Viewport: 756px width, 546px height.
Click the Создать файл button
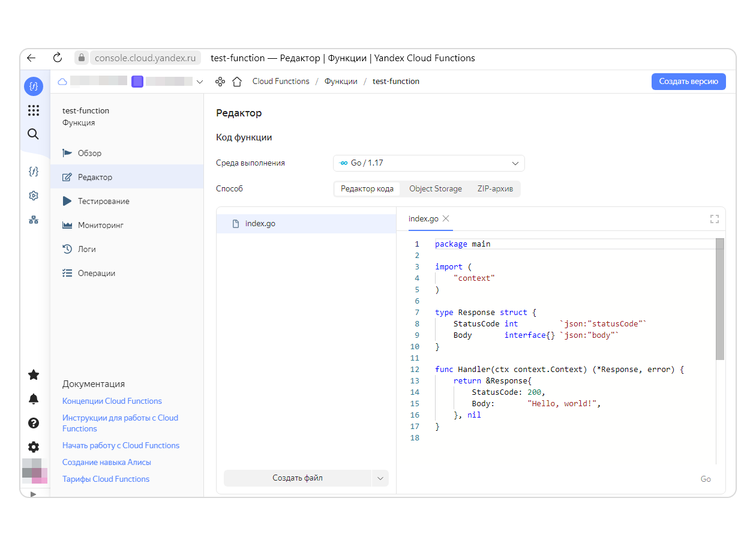pyautogui.click(x=298, y=478)
